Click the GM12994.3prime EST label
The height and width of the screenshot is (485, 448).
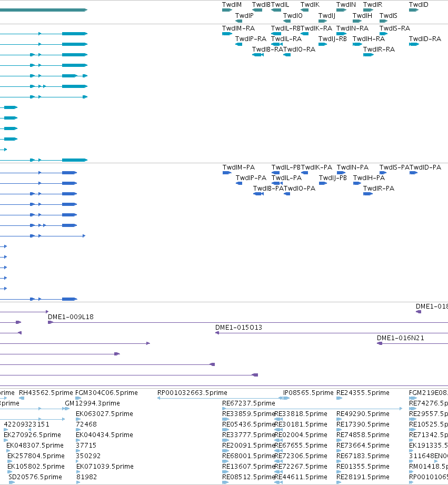(x=93, y=403)
